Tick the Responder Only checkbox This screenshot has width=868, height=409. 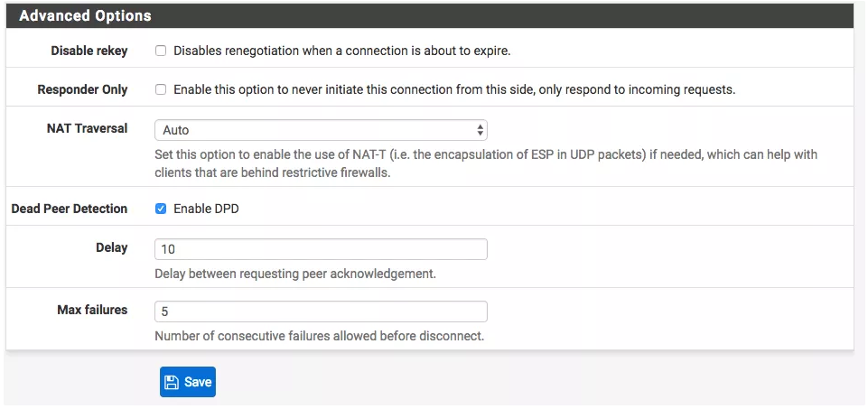tap(161, 89)
